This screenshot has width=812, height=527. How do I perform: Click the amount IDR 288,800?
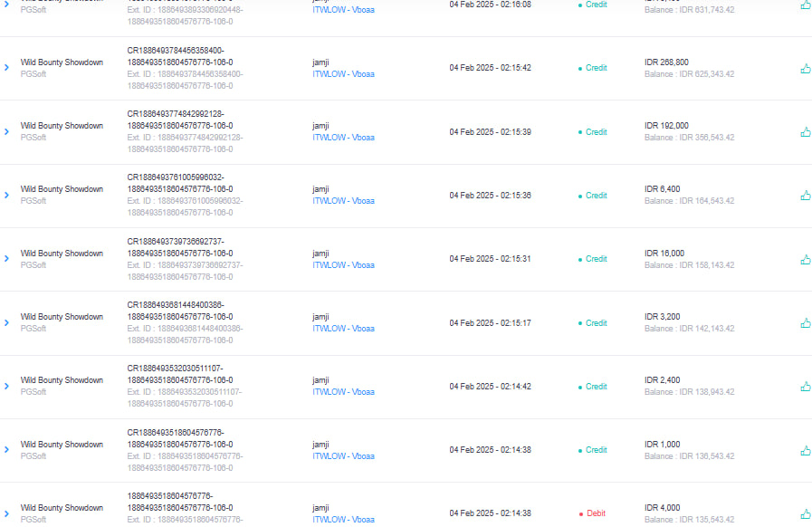pyautogui.click(x=666, y=62)
